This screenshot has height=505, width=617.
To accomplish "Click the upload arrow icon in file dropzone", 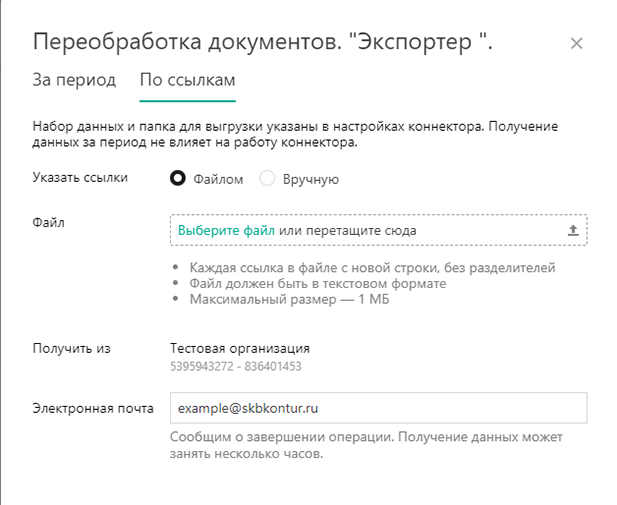I will tap(573, 230).
